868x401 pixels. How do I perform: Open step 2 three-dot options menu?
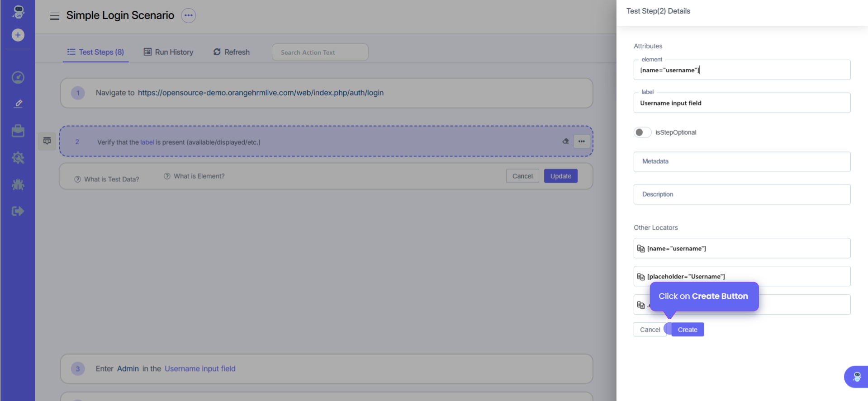click(581, 142)
